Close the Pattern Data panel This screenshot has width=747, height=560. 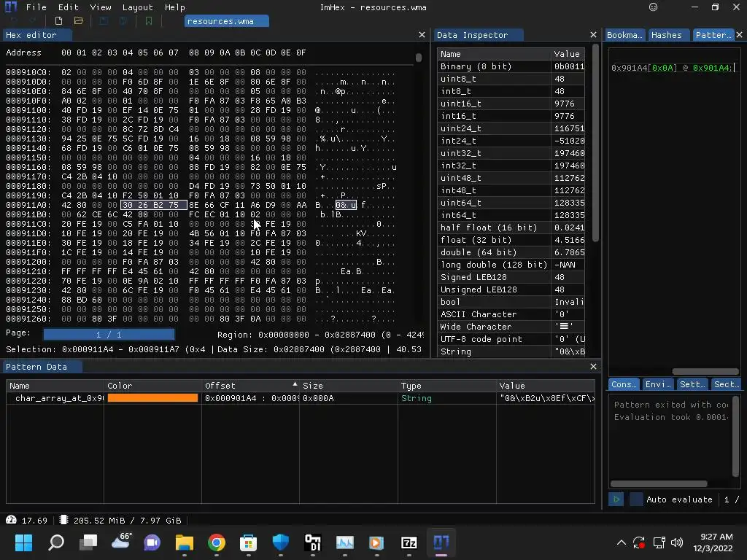click(593, 366)
